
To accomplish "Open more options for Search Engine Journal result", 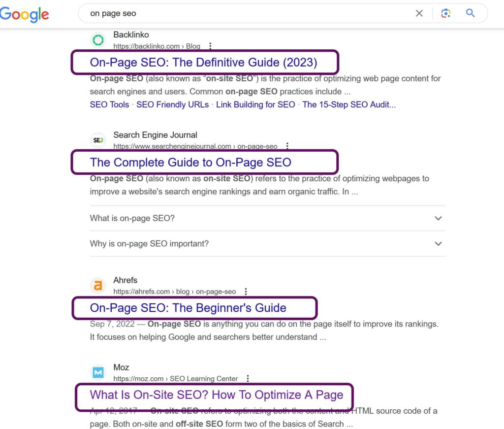I will point(287,146).
